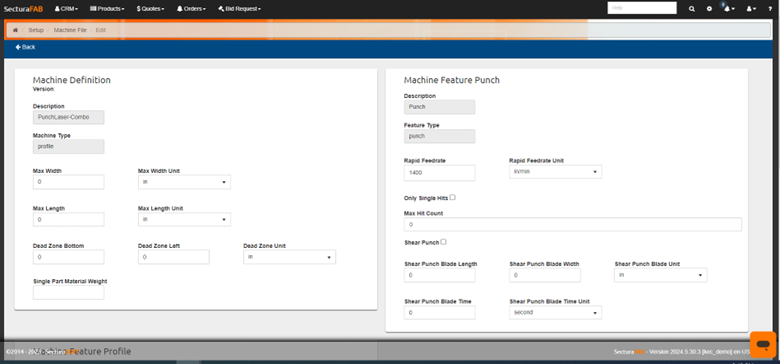Go to Machine File breadcrumb link
Viewport: 780px width, 364px height.
(70, 30)
